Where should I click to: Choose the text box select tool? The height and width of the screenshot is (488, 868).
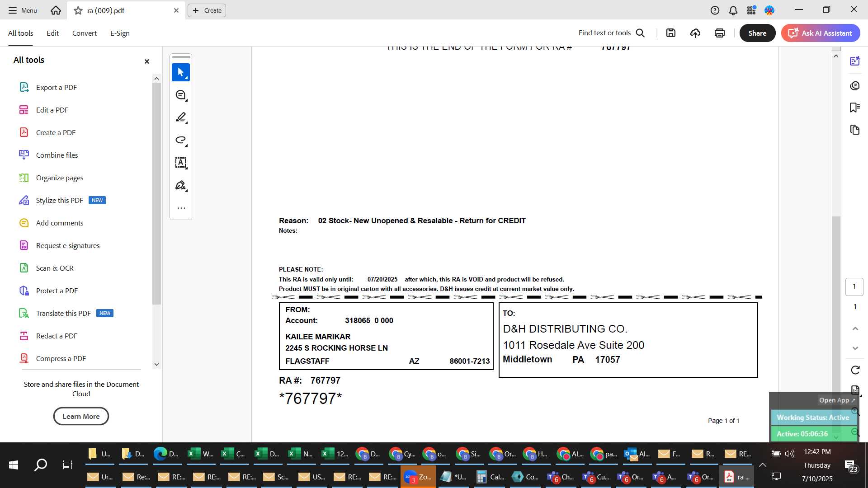point(180,163)
